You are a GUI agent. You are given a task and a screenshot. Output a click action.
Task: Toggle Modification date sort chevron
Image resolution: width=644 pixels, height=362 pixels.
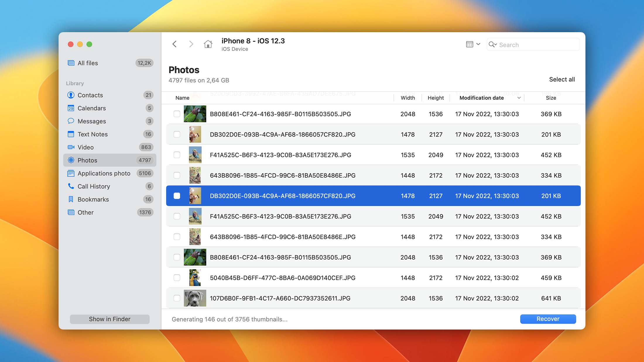tap(519, 98)
